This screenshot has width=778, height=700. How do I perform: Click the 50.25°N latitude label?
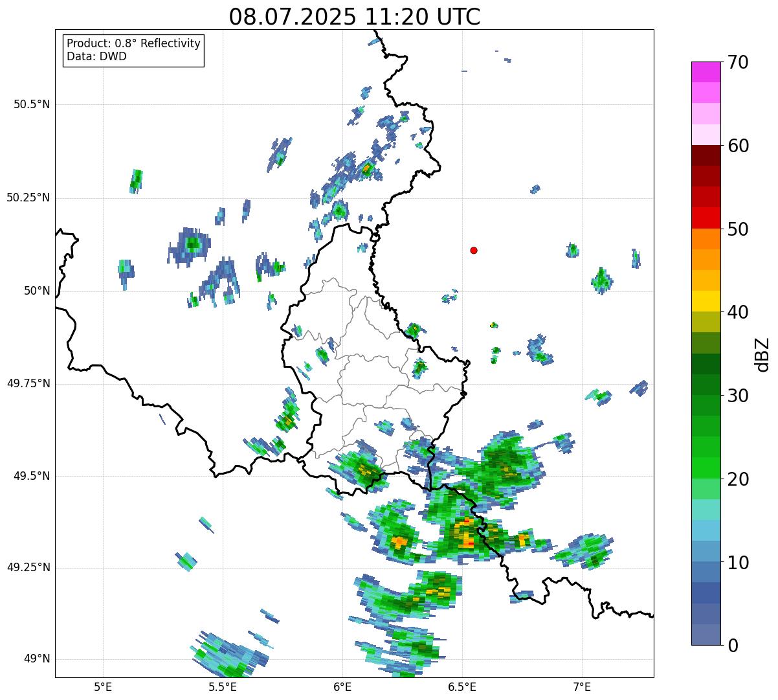coord(28,198)
